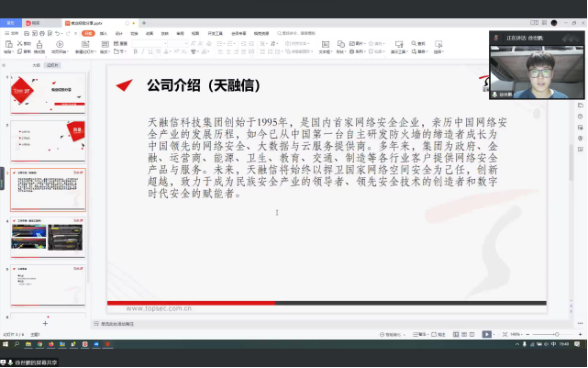Open the Insert (插入) ribbon tab
The width and height of the screenshot is (588, 368).
(x=103, y=32)
